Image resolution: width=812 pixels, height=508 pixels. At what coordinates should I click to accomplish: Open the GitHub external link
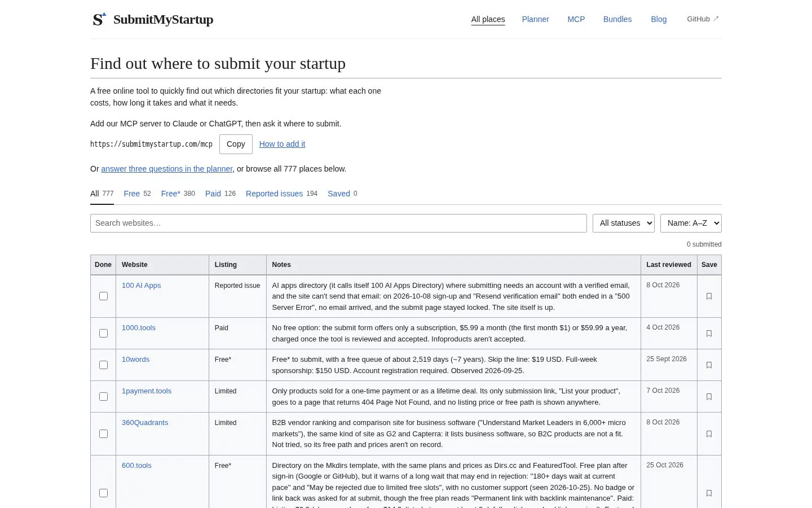click(x=703, y=19)
